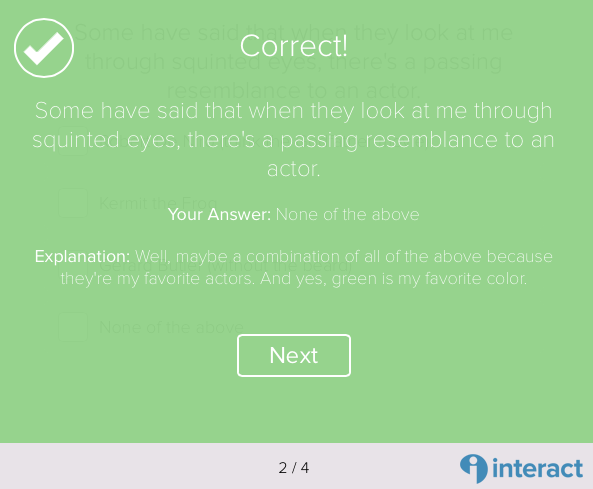Select the faded None of the above option label
Image resolution: width=593 pixels, height=489 pixels.
pos(171,327)
